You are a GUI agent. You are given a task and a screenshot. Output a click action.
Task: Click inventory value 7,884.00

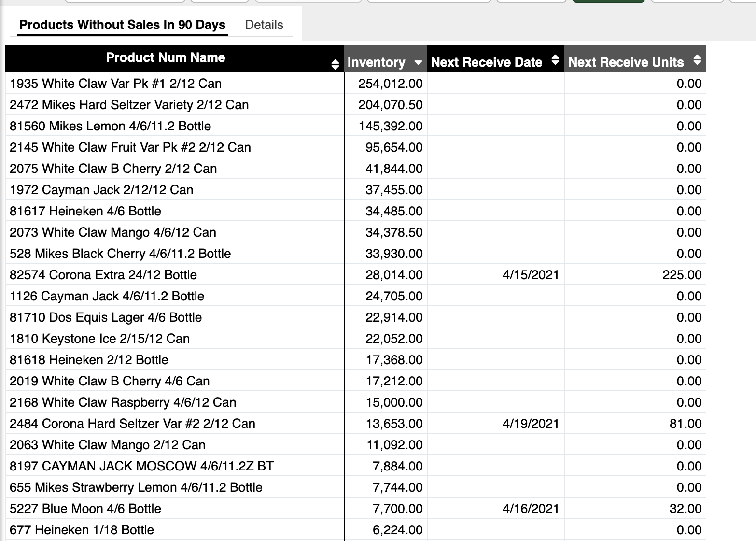pyautogui.click(x=397, y=466)
